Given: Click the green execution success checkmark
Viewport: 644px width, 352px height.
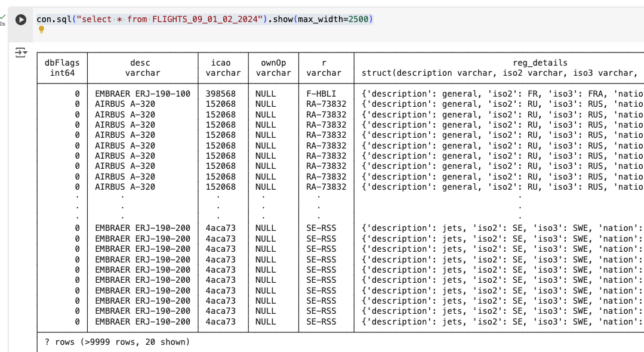Looking at the screenshot, I should [3, 16].
